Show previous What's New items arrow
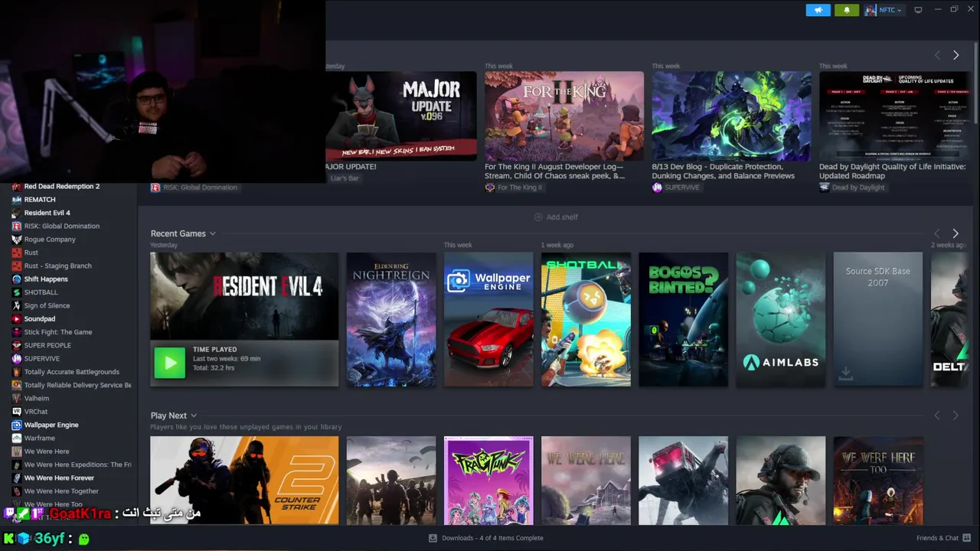The height and width of the screenshot is (551, 980). click(x=937, y=55)
